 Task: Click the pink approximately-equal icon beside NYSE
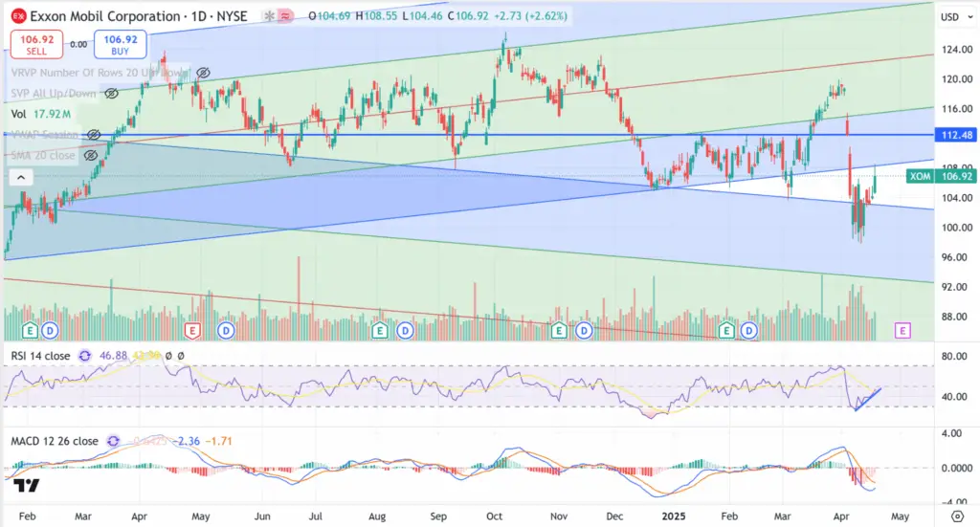click(x=285, y=16)
